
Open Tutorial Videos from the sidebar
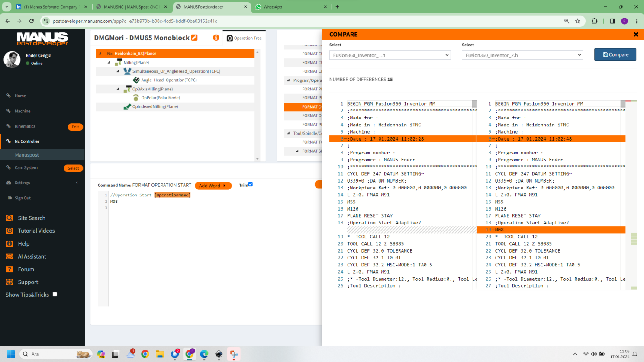pos(36,231)
